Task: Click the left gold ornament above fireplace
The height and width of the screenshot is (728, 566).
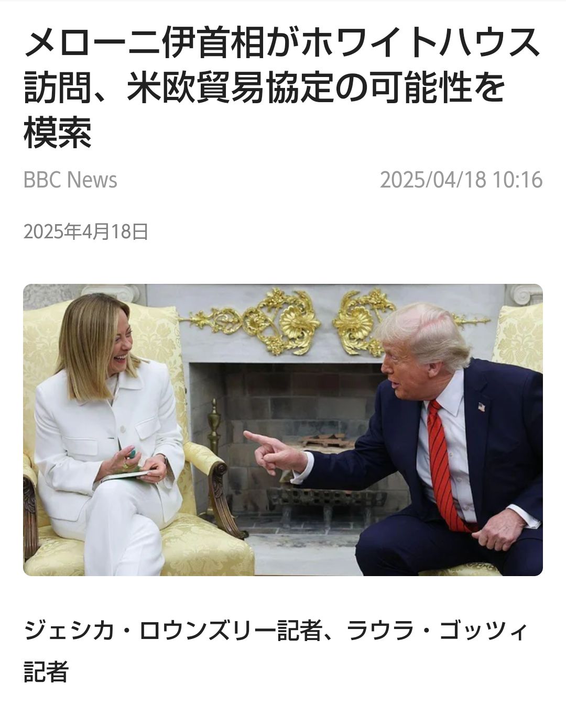Action: 251,319
